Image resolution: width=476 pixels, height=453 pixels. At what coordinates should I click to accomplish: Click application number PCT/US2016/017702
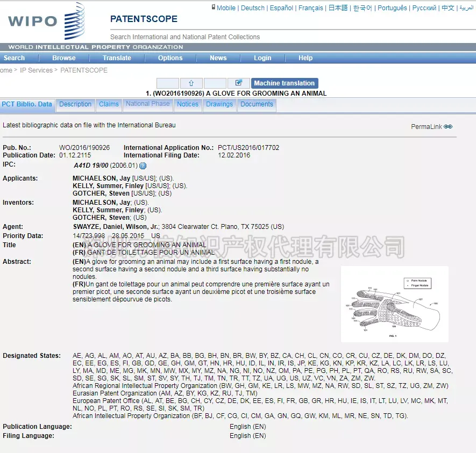click(248, 148)
